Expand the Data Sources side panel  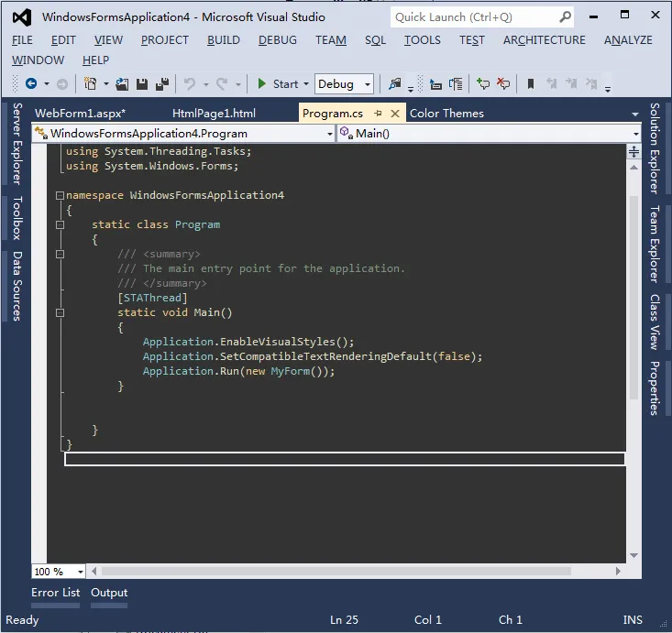tap(17, 286)
